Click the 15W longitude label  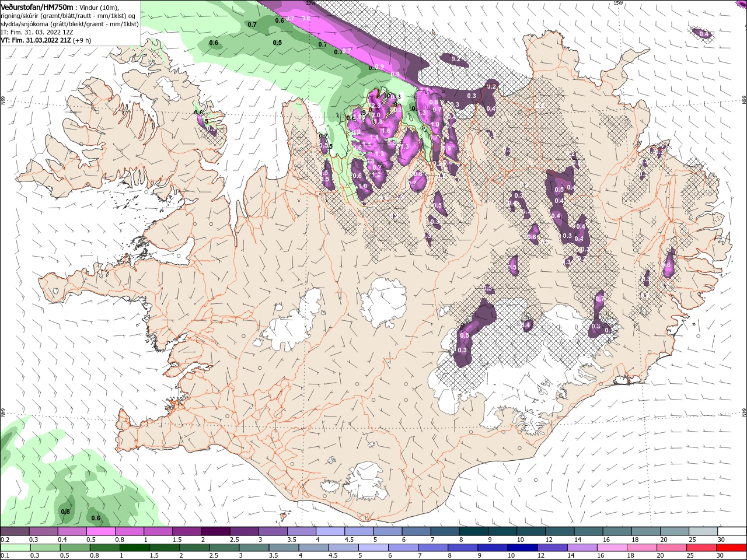618,3
